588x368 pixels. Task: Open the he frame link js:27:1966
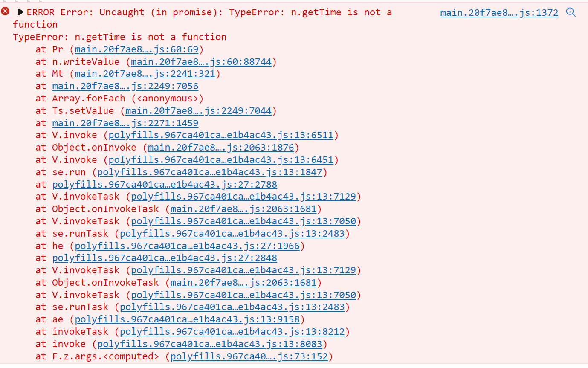click(187, 246)
